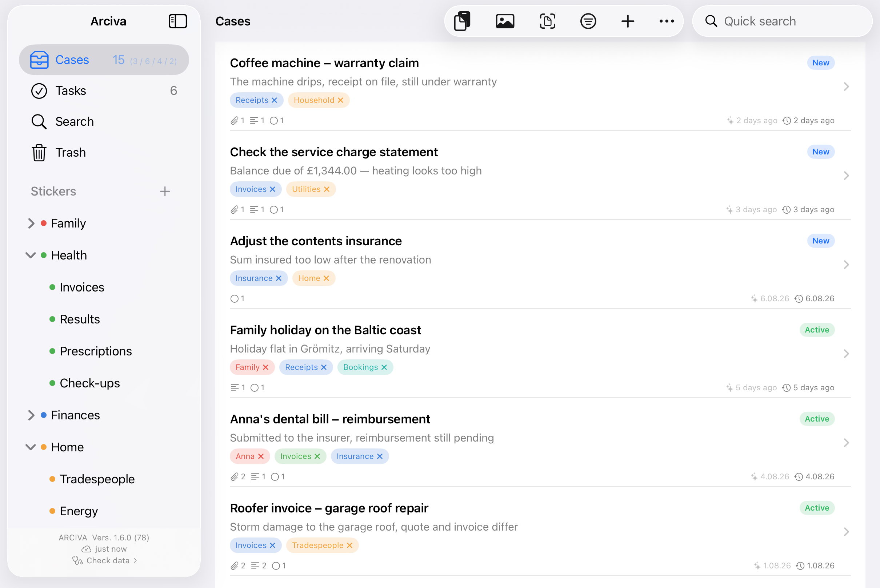Add a new sticker with plus
The height and width of the screenshot is (588, 880).
[165, 191]
